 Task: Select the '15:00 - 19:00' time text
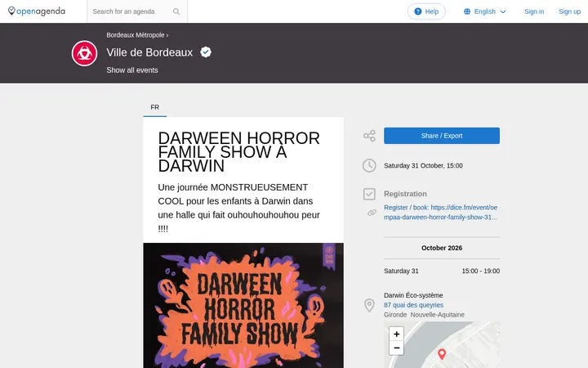pyautogui.click(x=481, y=272)
